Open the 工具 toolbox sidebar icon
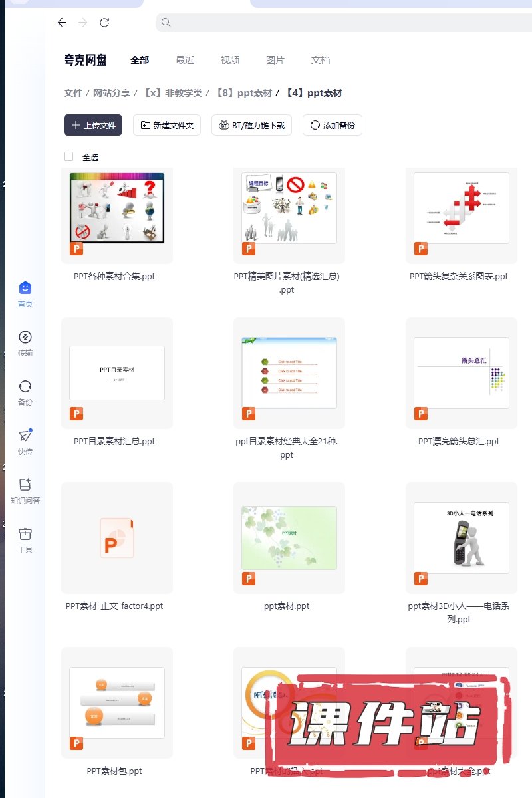The width and height of the screenshot is (532, 798). coord(25,534)
